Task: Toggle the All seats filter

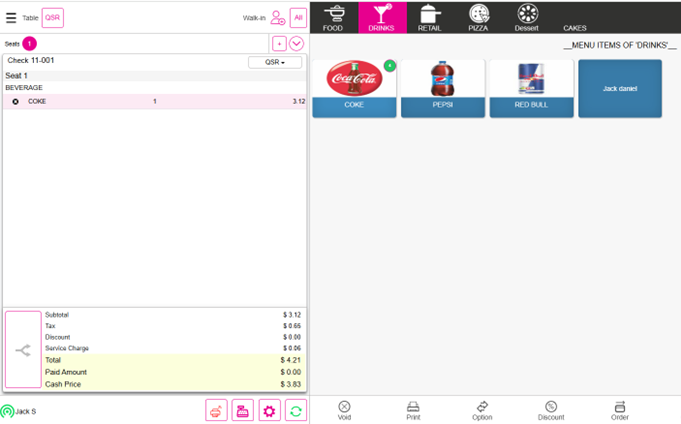Action: [x=298, y=18]
